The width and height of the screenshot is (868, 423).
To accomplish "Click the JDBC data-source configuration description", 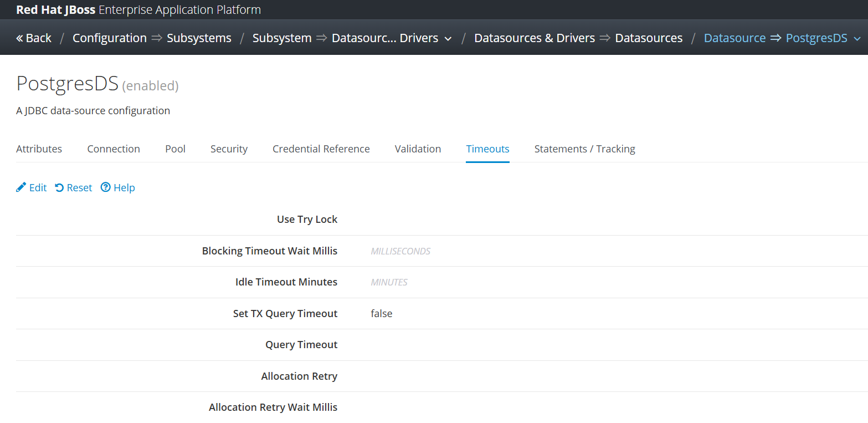I will [x=93, y=110].
